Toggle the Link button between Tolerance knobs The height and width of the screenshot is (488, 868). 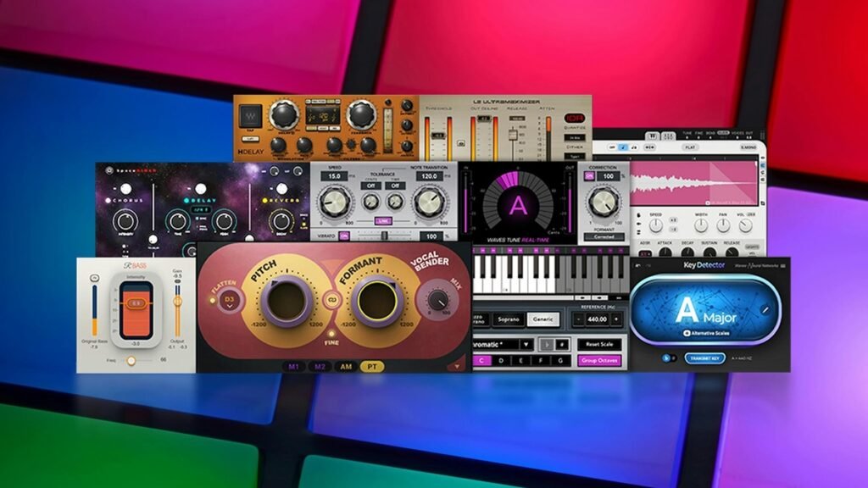(383, 221)
